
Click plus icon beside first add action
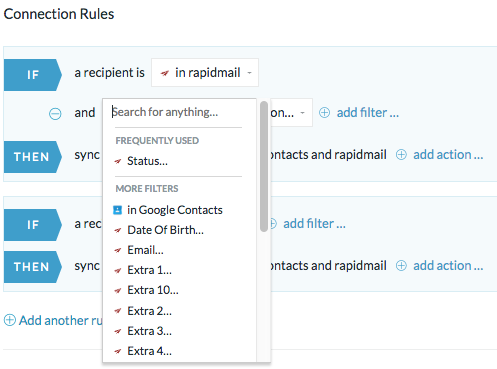click(x=401, y=155)
